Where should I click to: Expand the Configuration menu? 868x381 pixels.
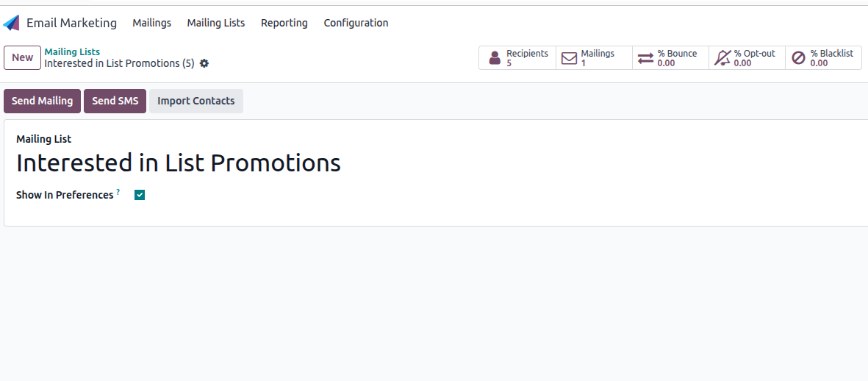coord(356,23)
